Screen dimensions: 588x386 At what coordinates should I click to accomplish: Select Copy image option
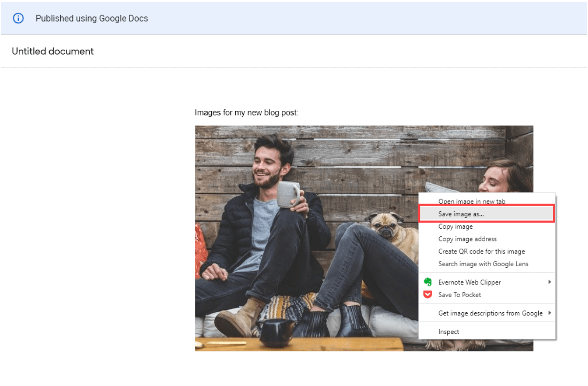tap(456, 226)
